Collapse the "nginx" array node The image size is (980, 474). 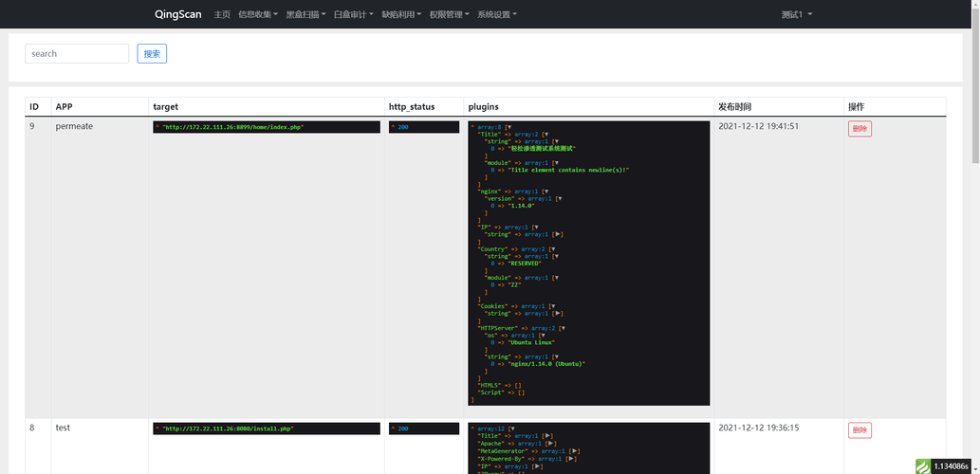coord(545,191)
